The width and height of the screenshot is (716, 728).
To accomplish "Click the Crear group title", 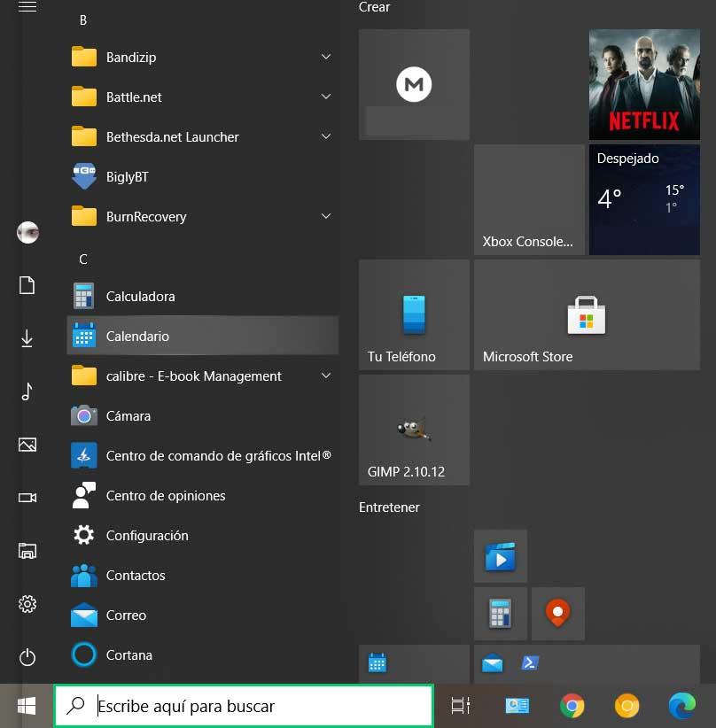I will click(x=374, y=7).
